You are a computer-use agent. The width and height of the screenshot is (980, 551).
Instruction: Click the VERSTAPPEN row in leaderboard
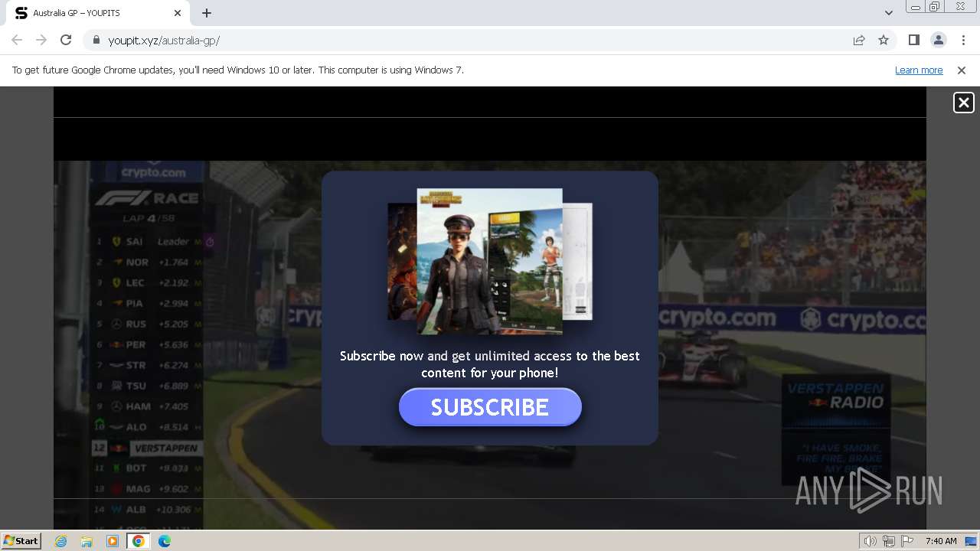[x=148, y=448]
